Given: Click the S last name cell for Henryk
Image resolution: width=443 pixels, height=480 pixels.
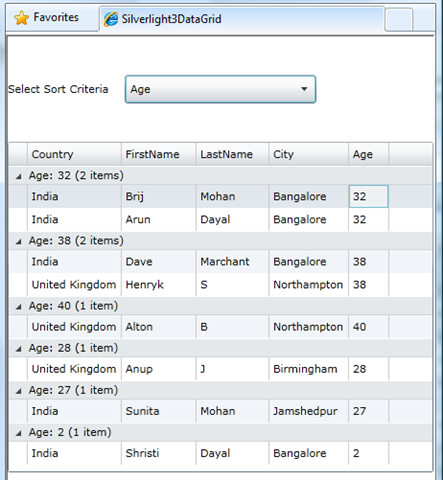Looking at the screenshot, I should point(232,285).
